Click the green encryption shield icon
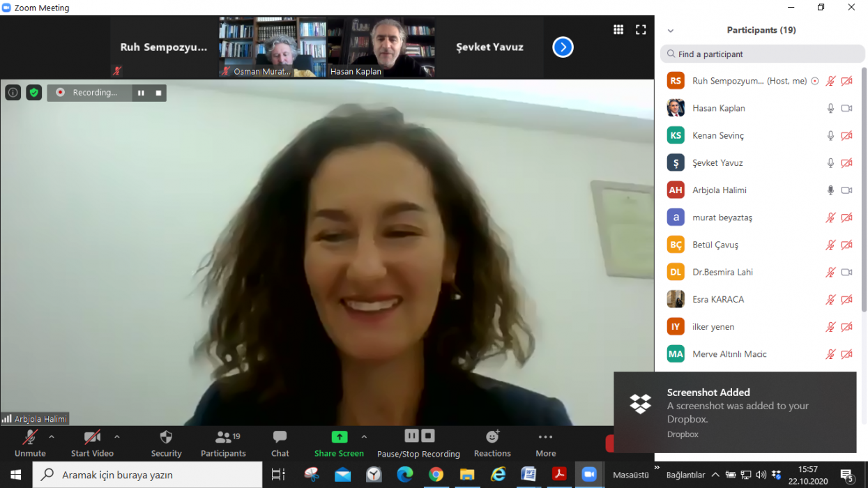 click(34, 92)
